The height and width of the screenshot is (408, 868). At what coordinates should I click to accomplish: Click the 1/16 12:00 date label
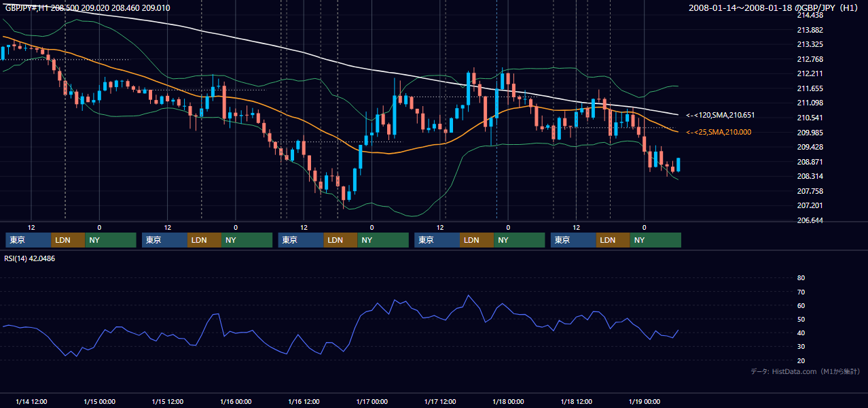[x=304, y=401]
